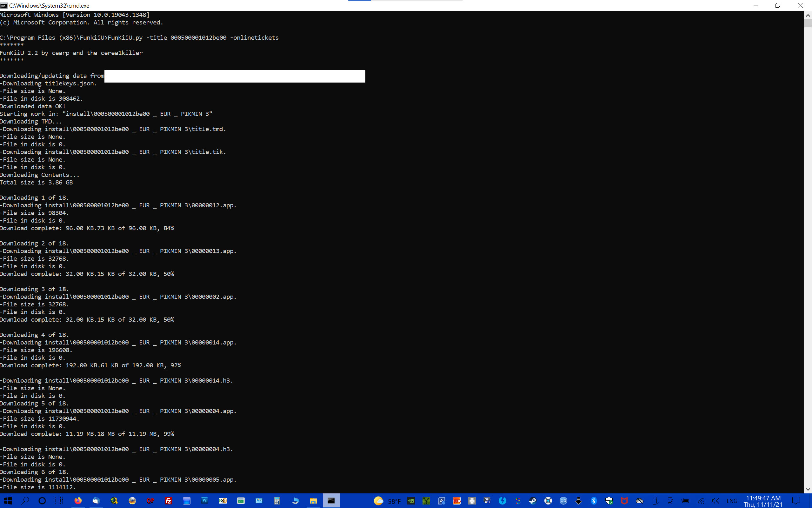Click the scrollbar up arrow
812x508 pixels.
point(808,15)
